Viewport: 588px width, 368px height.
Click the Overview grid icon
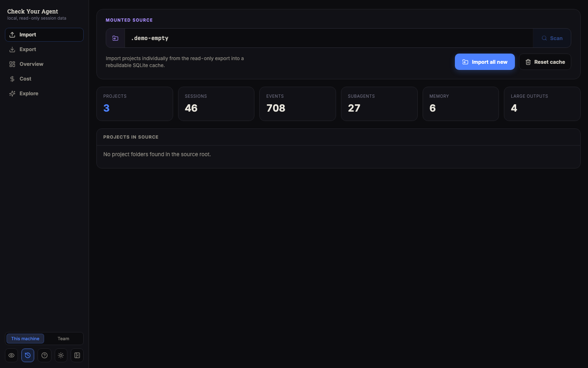click(x=12, y=64)
